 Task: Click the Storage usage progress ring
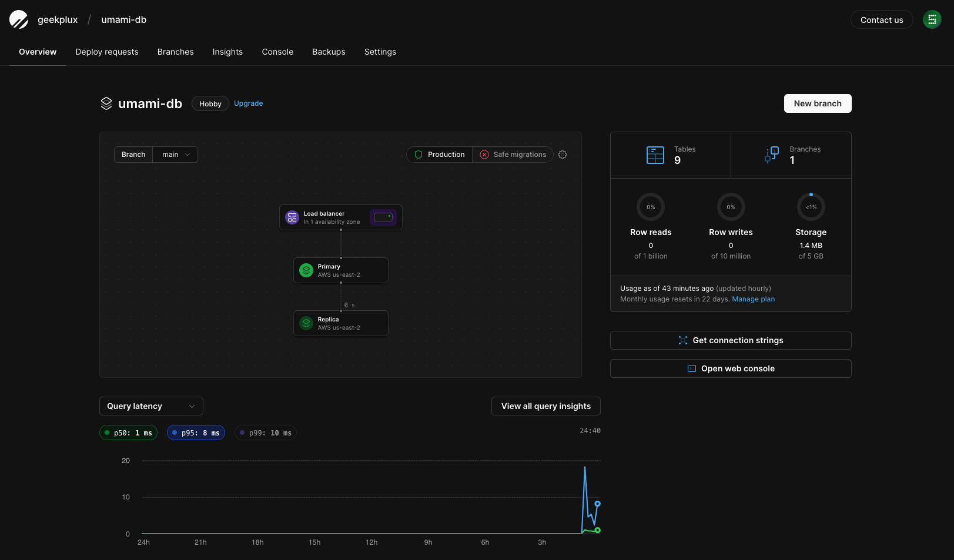click(x=811, y=207)
